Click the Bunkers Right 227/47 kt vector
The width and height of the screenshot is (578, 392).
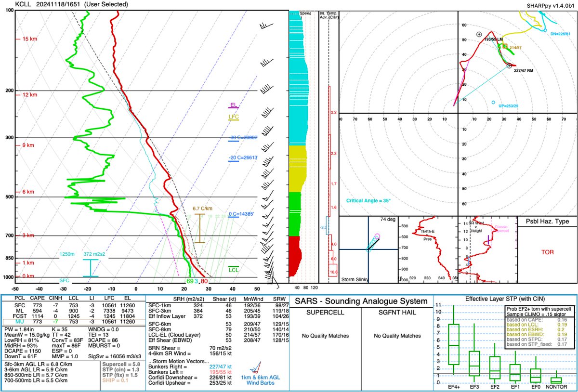point(191,366)
